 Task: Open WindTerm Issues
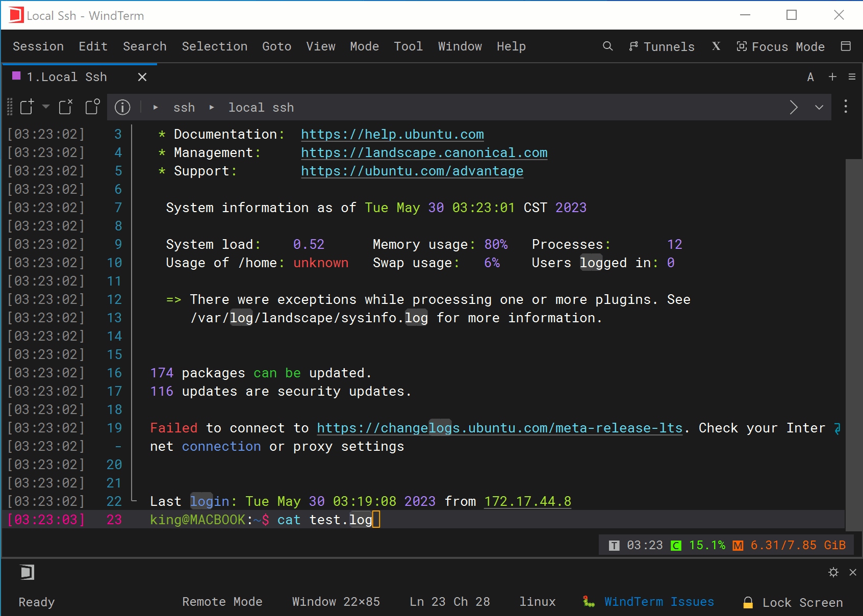(x=659, y=602)
